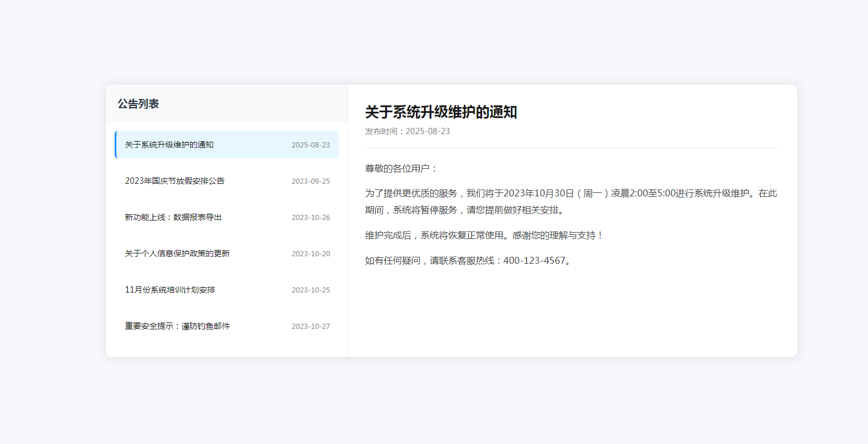The image size is (868, 444).
Task: Click the list date 2023-10-27
Action: (x=310, y=327)
